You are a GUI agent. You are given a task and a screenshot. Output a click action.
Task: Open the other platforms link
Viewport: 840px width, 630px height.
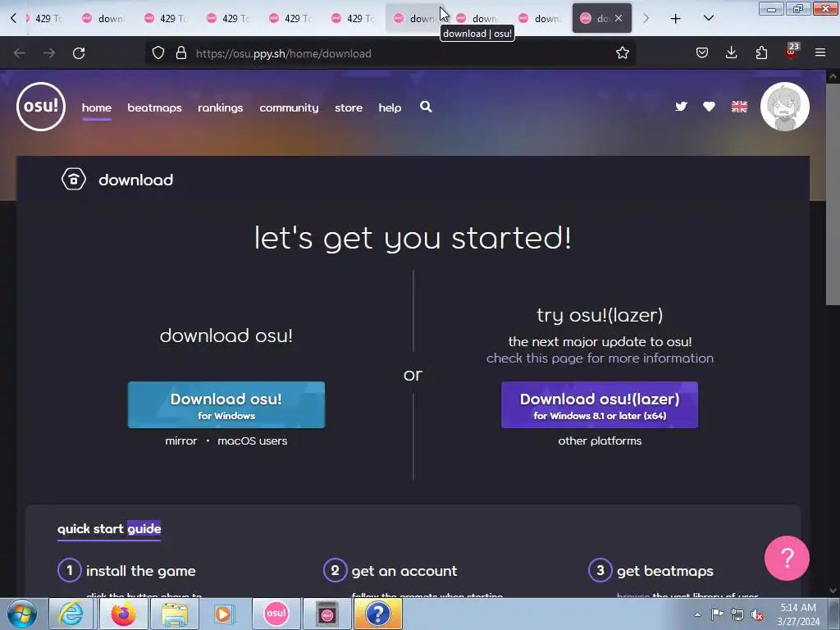[600, 441]
